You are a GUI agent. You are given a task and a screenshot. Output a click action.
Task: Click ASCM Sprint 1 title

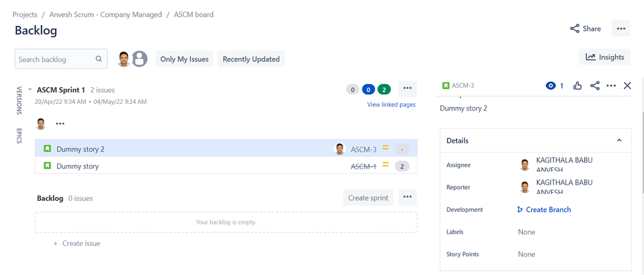click(x=61, y=90)
